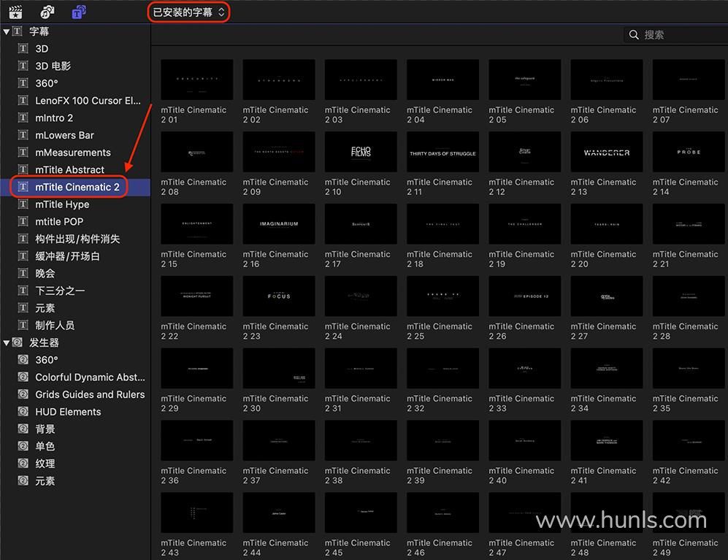Select the ECHO FILMS title thumbnail 2 10

tap(361, 152)
